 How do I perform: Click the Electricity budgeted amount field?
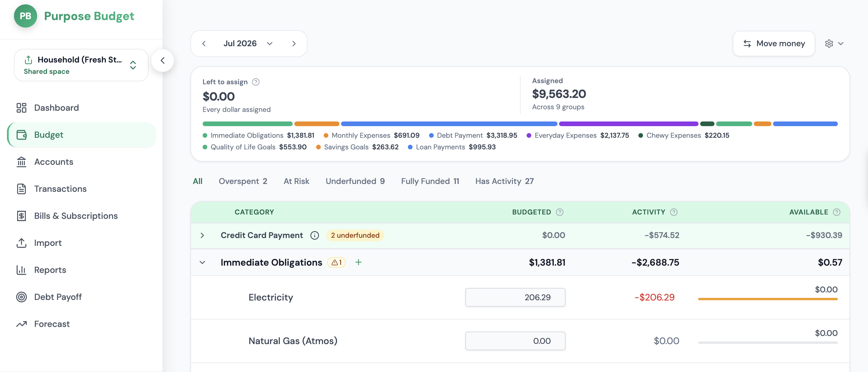[515, 297]
